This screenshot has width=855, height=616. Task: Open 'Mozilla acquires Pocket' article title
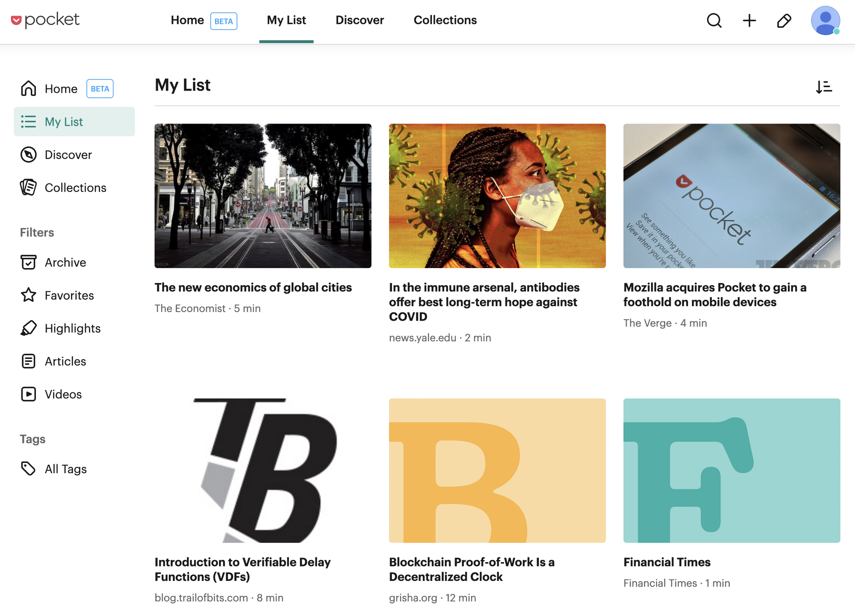[x=715, y=295]
